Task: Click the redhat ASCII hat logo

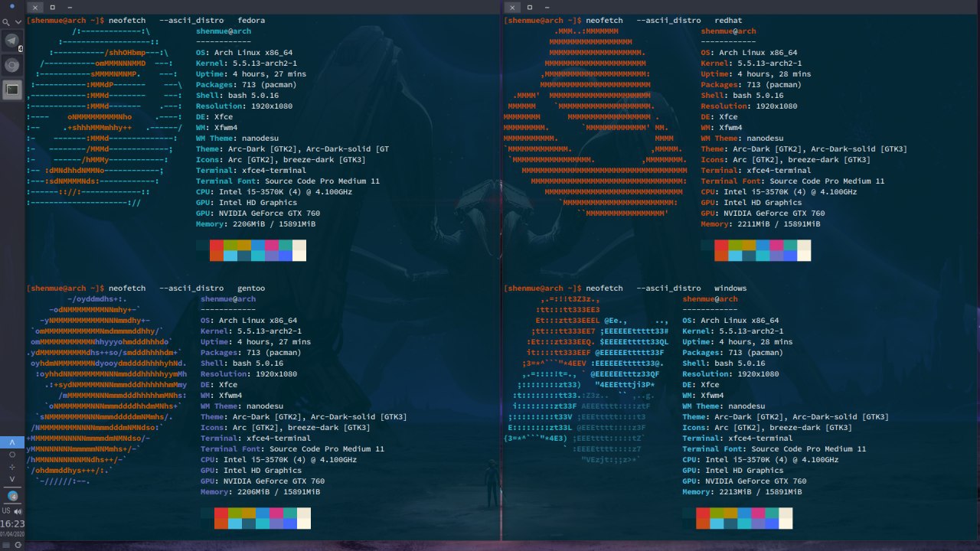Action: 595,122
